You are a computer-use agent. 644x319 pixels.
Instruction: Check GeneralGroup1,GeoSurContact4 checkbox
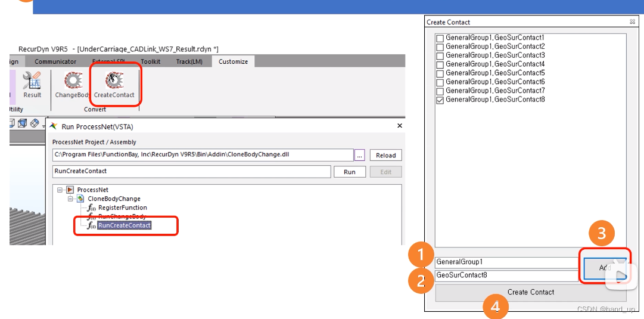tap(440, 64)
